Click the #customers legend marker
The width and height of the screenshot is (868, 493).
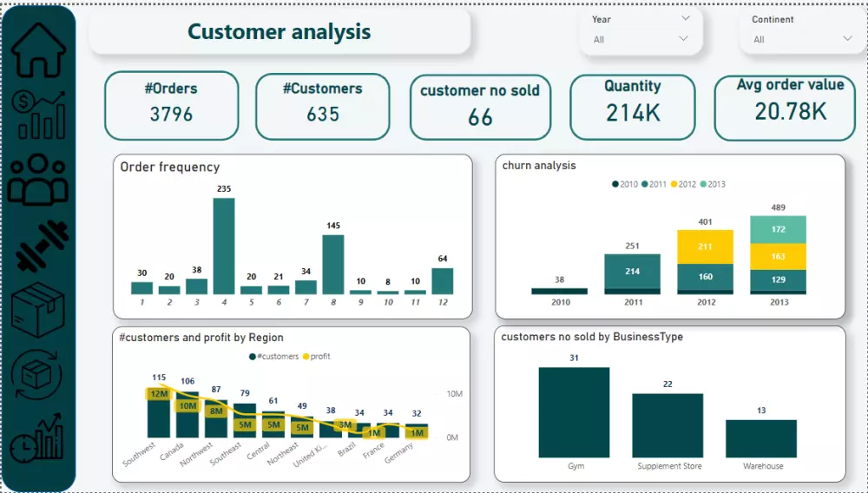pos(252,357)
